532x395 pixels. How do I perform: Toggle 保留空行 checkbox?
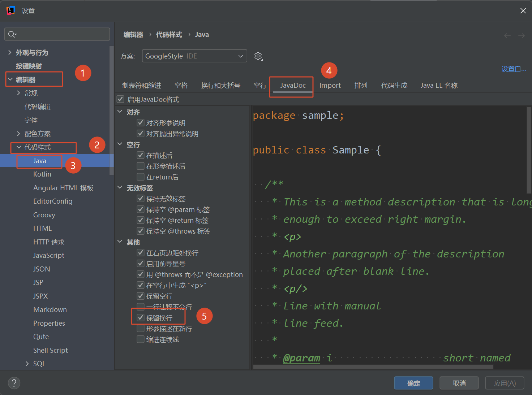[x=141, y=296]
